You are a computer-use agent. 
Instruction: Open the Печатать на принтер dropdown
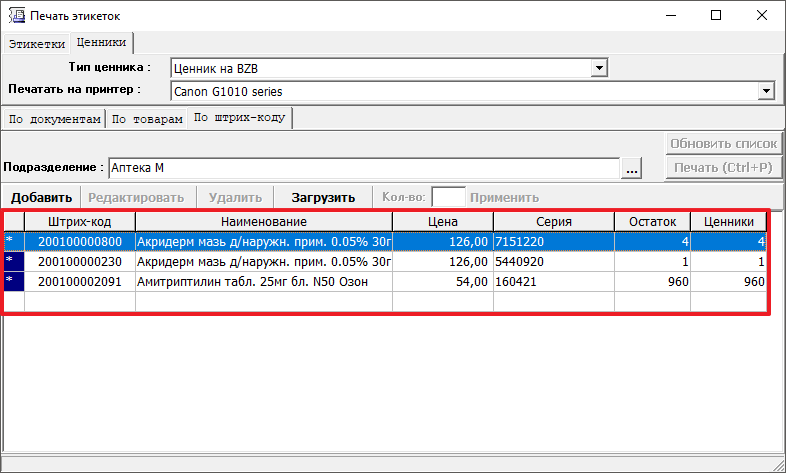767,91
